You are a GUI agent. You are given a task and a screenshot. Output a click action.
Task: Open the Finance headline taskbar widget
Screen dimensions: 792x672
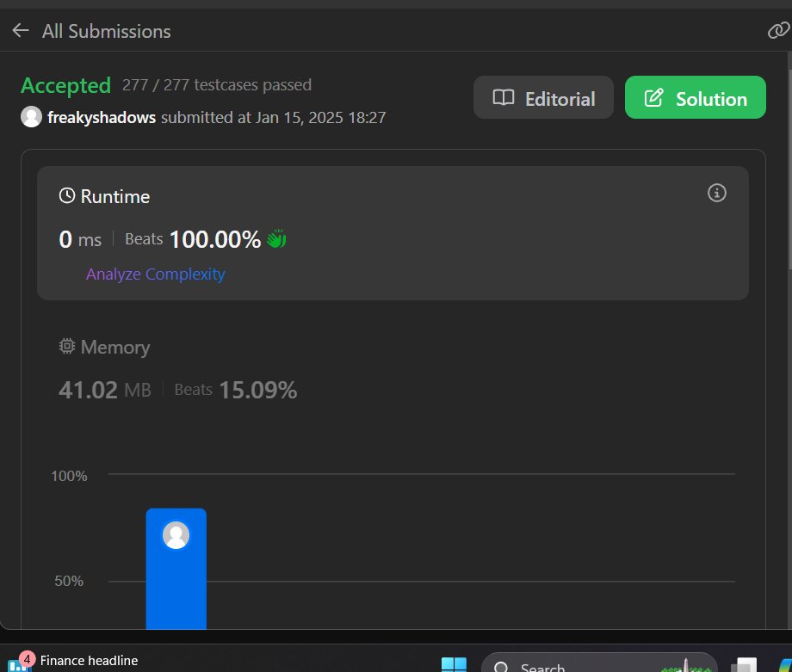click(x=73, y=661)
